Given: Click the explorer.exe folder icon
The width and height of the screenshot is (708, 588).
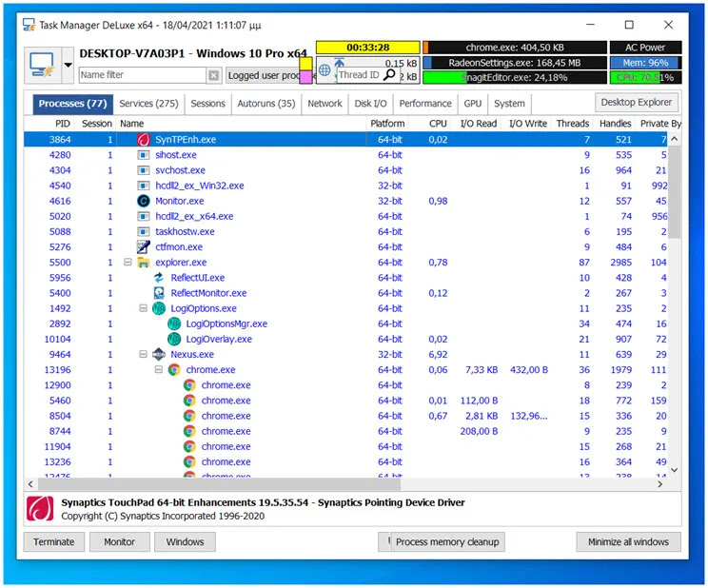Looking at the screenshot, I should pyautogui.click(x=143, y=263).
